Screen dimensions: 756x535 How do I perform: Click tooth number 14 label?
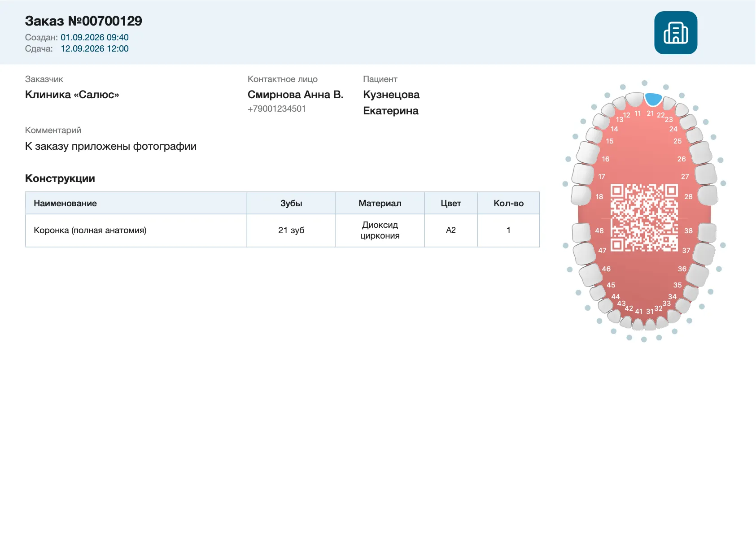click(614, 129)
